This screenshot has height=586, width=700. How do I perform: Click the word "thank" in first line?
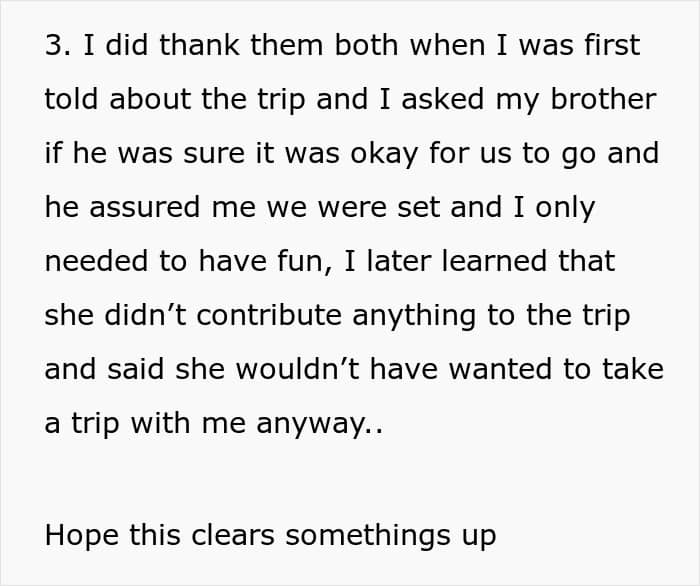click(199, 45)
